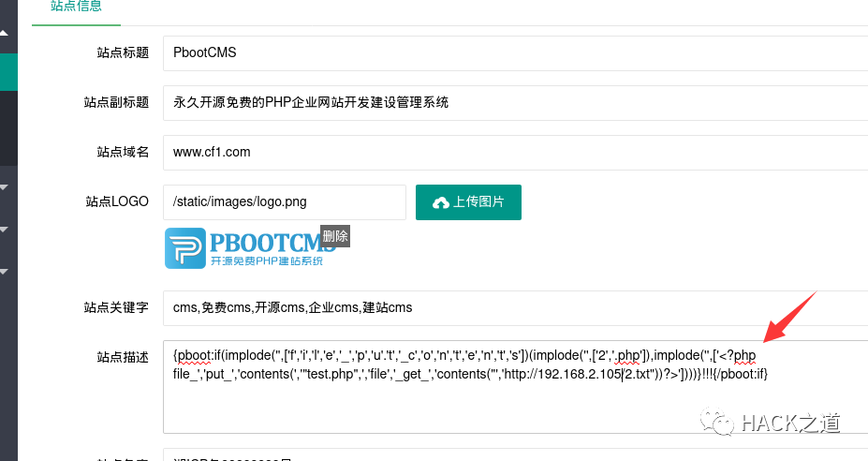Click the cloud upload icon on 上传图片 button
This screenshot has height=461, width=868.
[441, 202]
